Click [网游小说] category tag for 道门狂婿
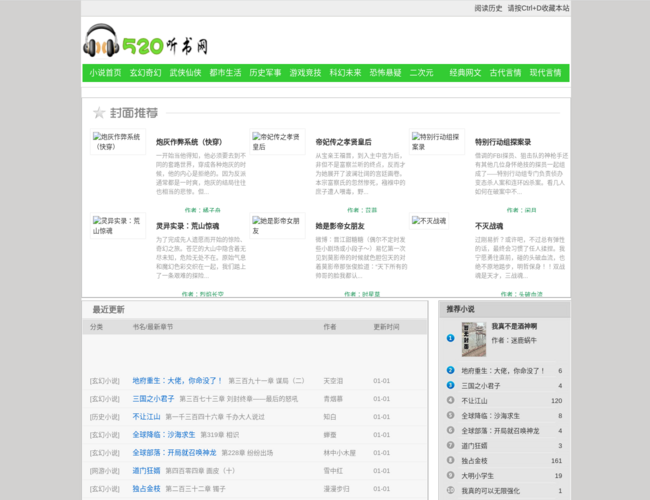650x500 pixels. [104, 471]
